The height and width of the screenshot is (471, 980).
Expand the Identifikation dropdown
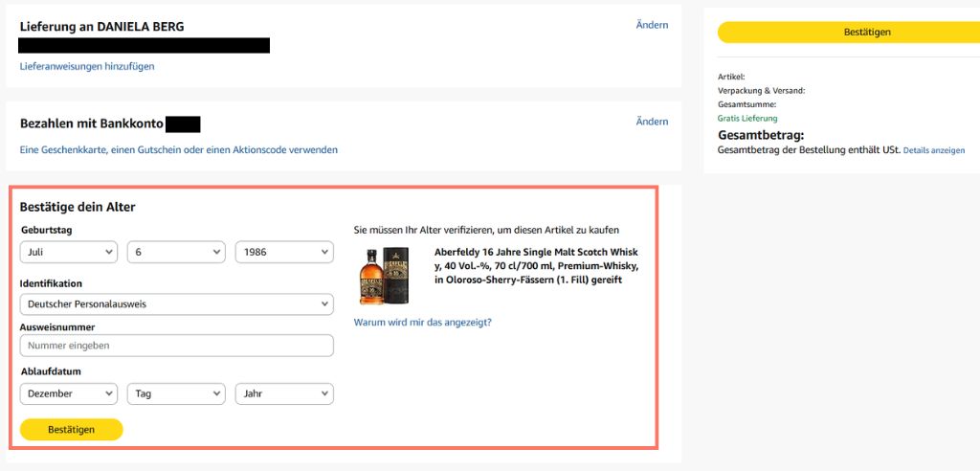click(x=177, y=304)
